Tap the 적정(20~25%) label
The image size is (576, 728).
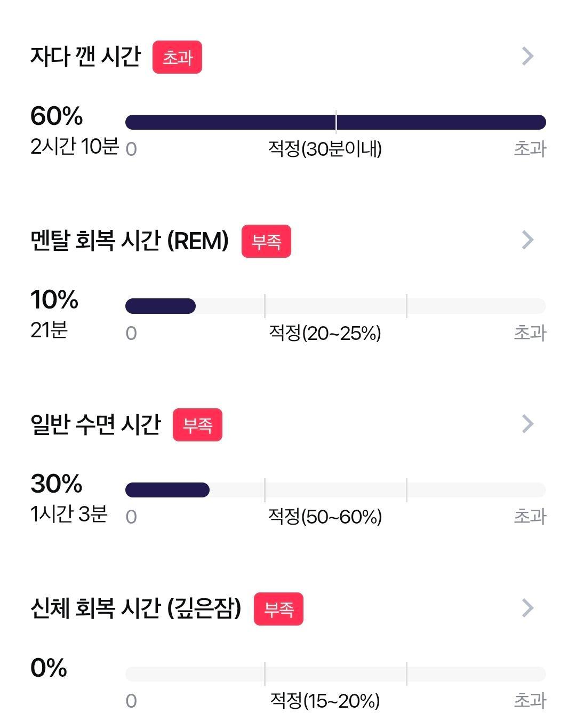325,333
